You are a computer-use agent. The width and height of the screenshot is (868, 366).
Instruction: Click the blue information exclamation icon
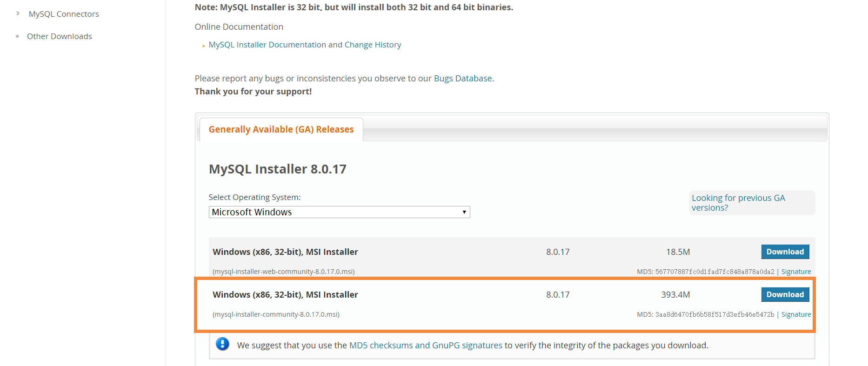coord(222,344)
